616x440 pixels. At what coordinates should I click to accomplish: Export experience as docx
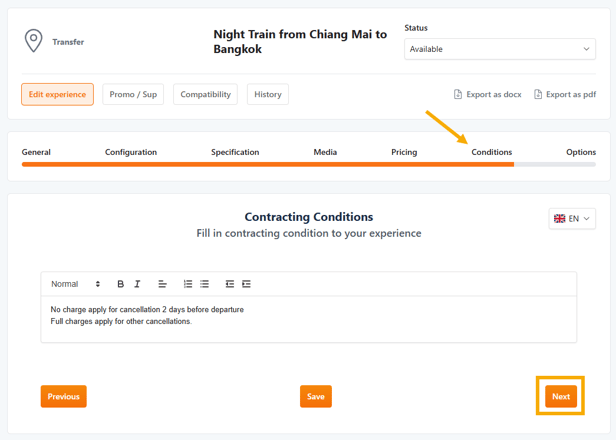[487, 95]
